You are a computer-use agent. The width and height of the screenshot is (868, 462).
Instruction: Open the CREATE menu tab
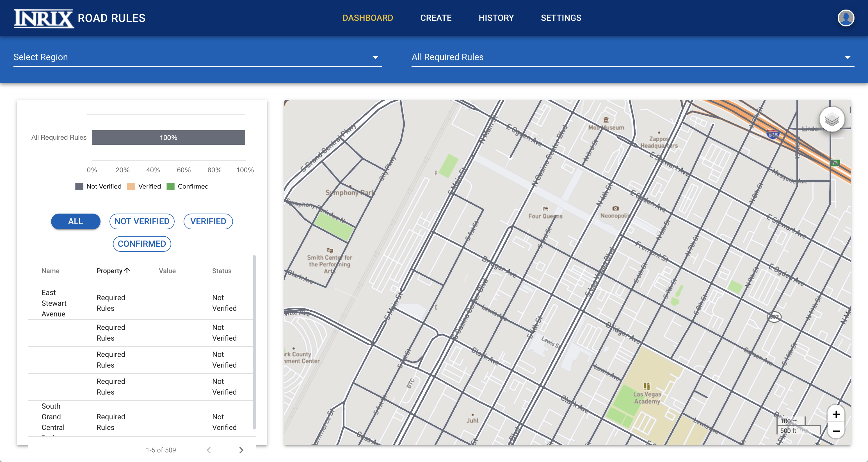pos(436,18)
